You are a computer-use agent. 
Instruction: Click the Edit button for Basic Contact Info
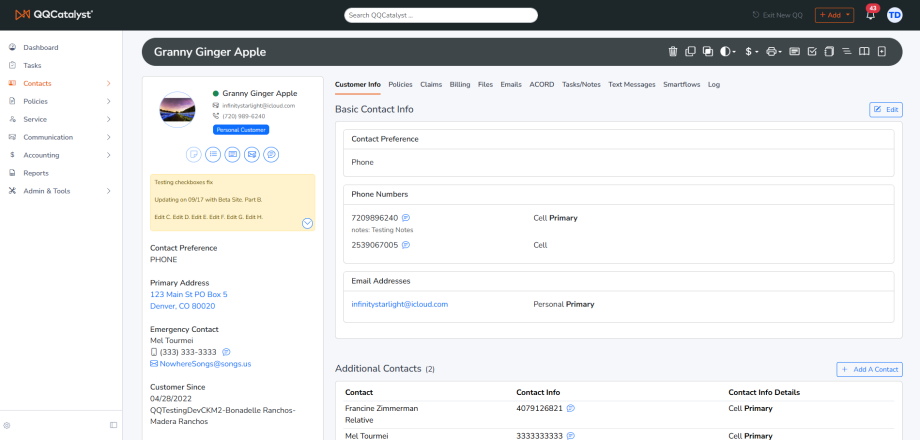coord(886,110)
